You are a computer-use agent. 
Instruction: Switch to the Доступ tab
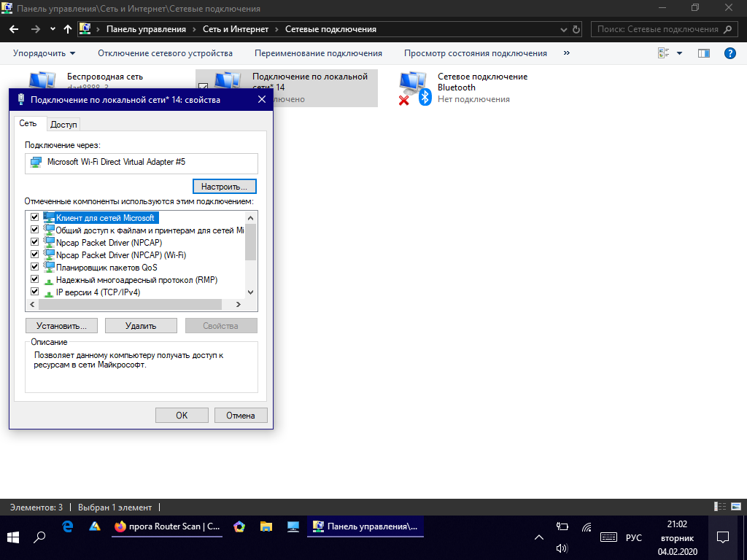(x=63, y=125)
